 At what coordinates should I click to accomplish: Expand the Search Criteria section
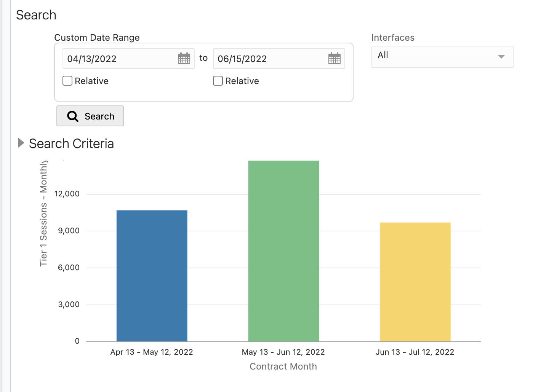(21, 143)
